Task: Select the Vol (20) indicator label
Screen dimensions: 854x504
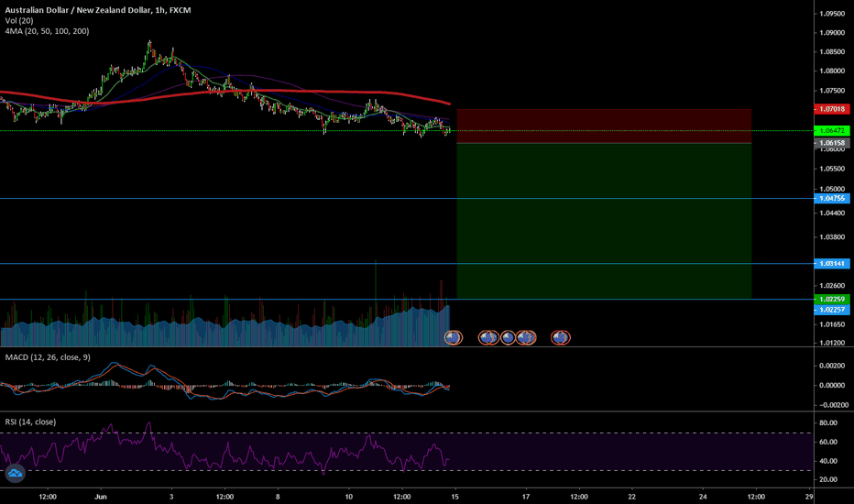Action: pyautogui.click(x=19, y=21)
